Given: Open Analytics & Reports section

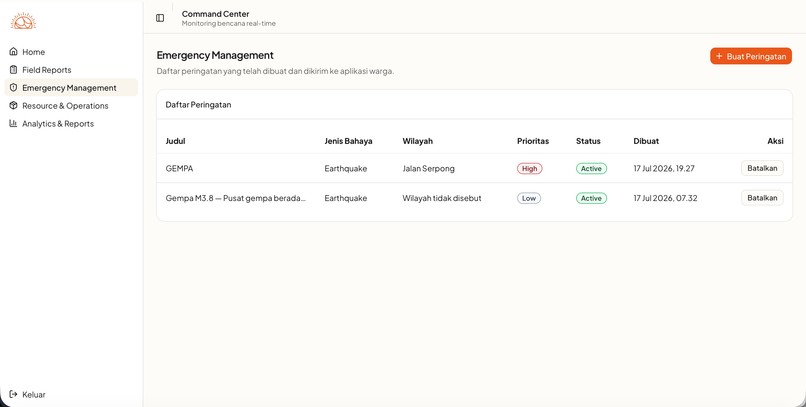Looking at the screenshot, I should 71,123.
